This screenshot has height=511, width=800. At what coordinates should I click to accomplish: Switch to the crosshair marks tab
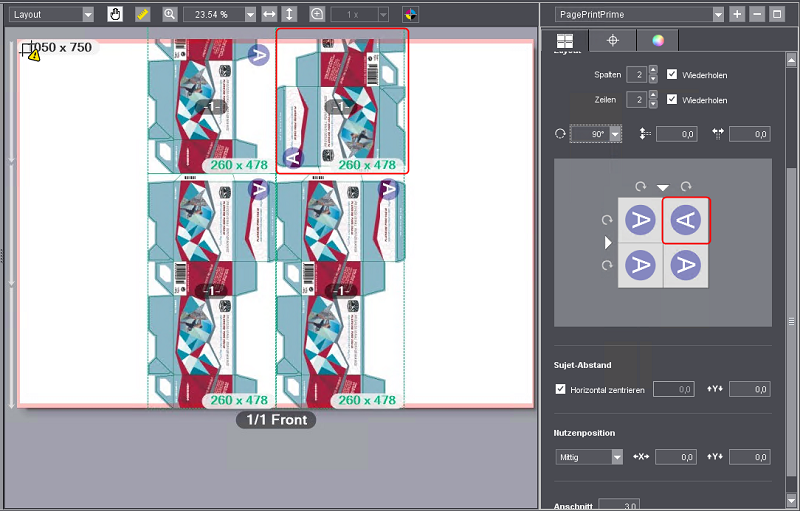[612, 40]
